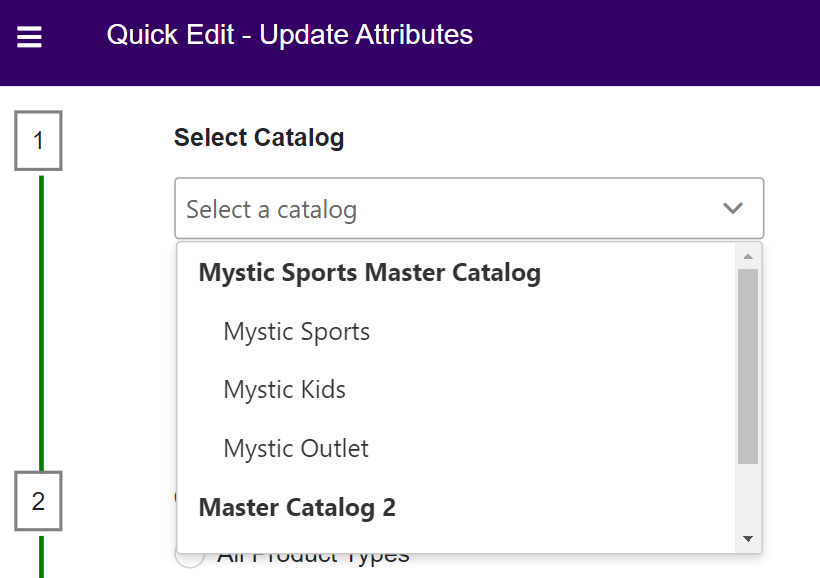This screenshot has width=820, height=578.
Task: Click the purple header bar
Action: tap(600, 35)
